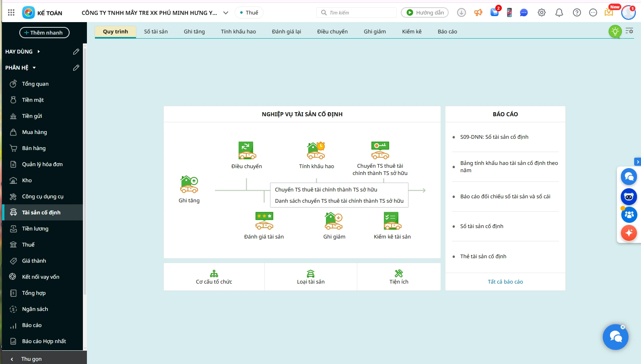Open the Ghi tăng asset icon
The image size is (641, 364).
click(x=189, y=185)
